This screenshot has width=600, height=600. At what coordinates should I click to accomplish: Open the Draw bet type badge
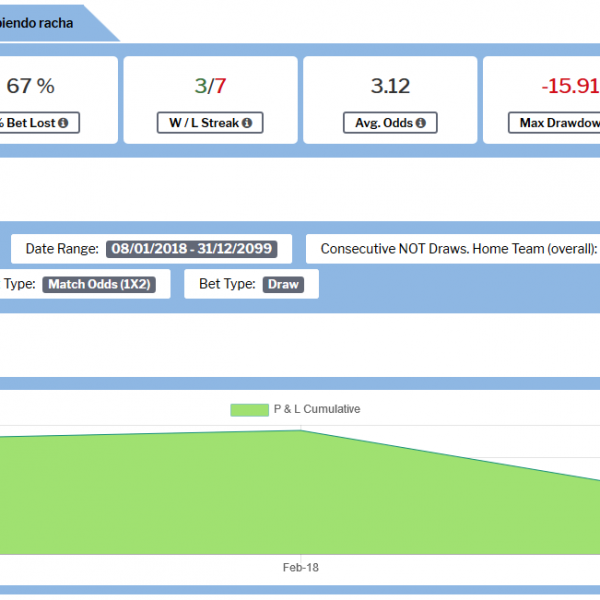coord(283,284)
